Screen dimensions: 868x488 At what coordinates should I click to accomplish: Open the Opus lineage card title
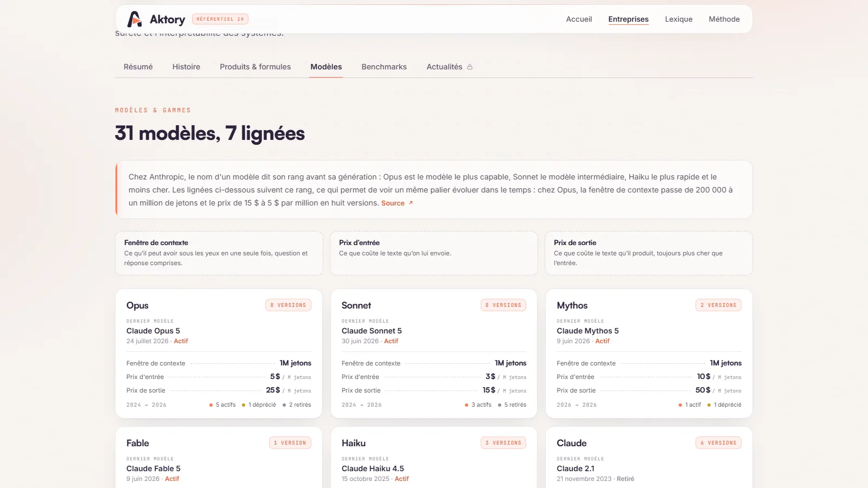coord(137,305)
